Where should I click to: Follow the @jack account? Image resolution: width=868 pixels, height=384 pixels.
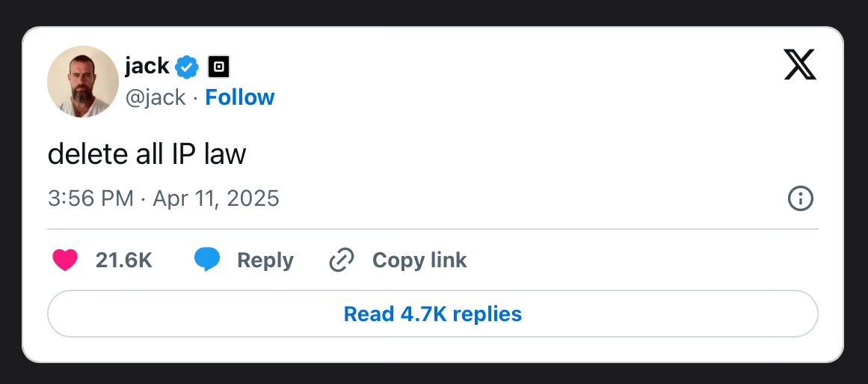coord(240,97)
